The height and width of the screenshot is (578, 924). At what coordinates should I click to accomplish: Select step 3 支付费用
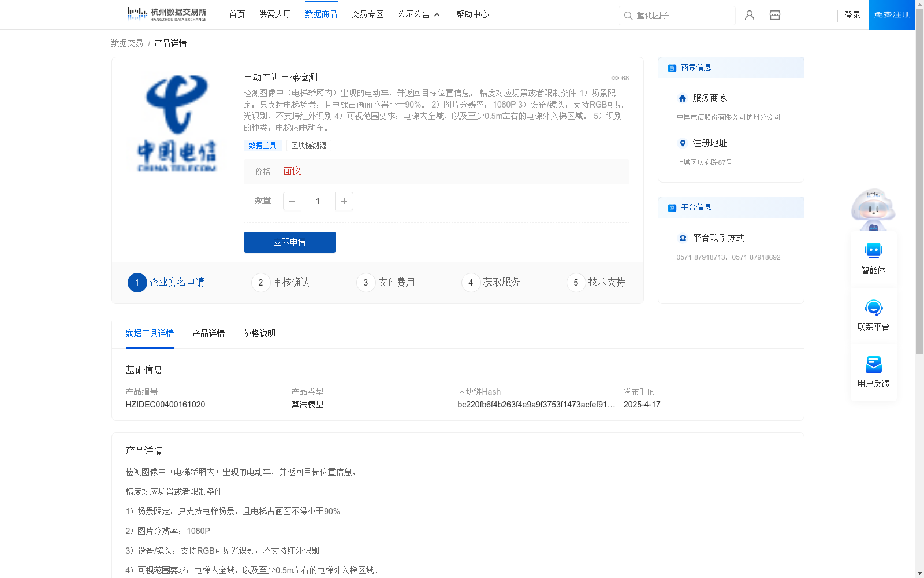pyautogui.click(x=386, y=283)
